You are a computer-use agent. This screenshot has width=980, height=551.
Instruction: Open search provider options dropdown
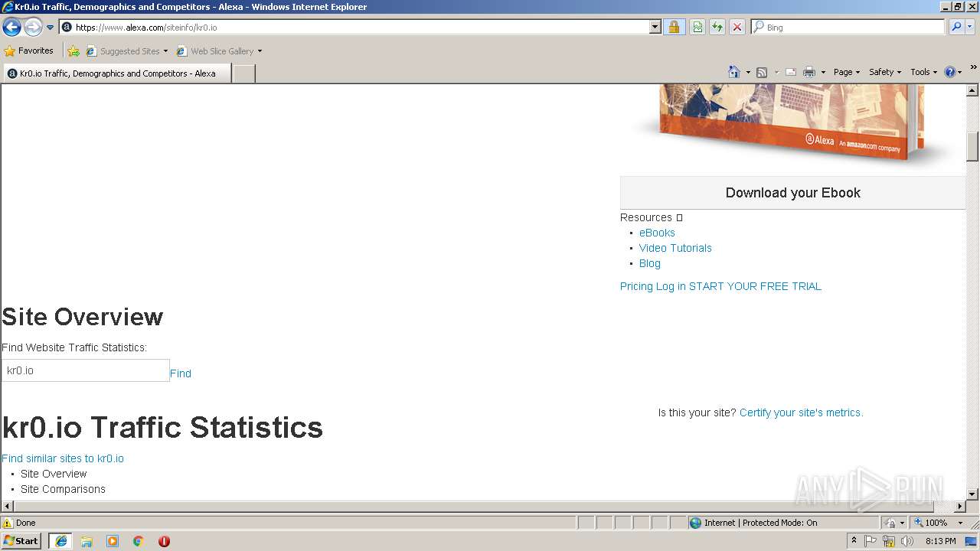click(x=970, y=28)
